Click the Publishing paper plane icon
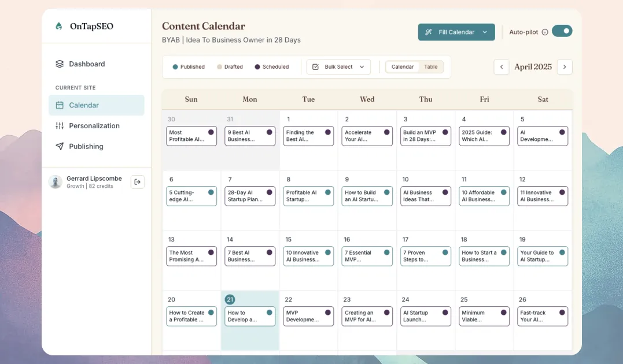 (x=60, y=147)
